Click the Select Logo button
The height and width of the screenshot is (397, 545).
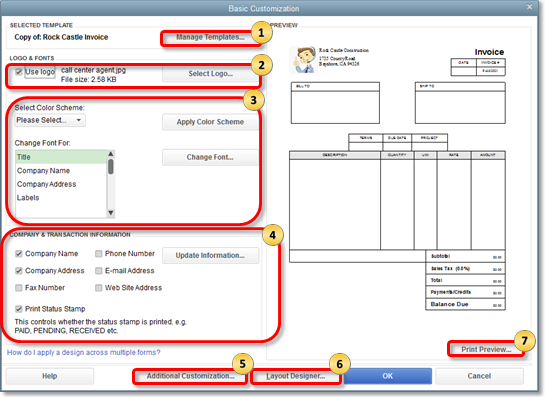211,74
